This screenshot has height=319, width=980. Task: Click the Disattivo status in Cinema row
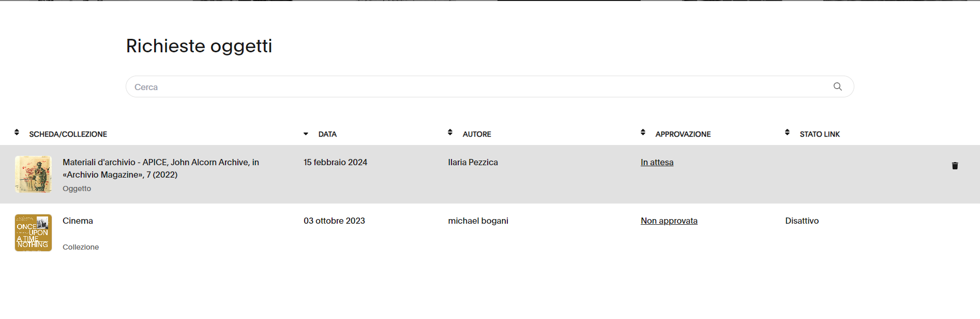[x=802, y=221]
